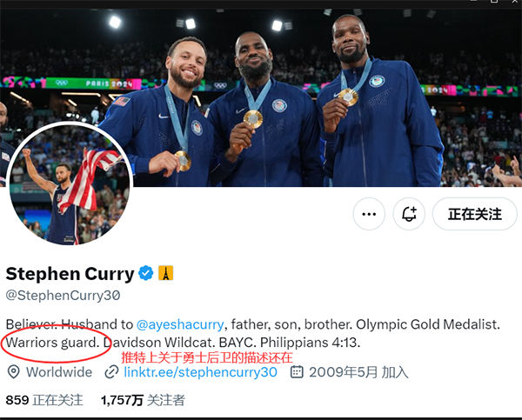Click the Eiffel Tower affiliation badge
This screenshot has height=420, width=522.
pos(165,273)
